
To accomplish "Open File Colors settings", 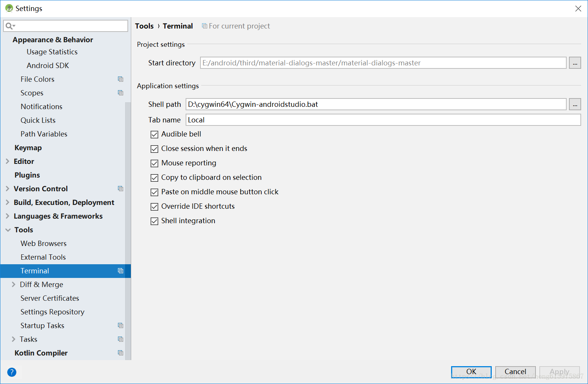I will click(x=37, y=79).
